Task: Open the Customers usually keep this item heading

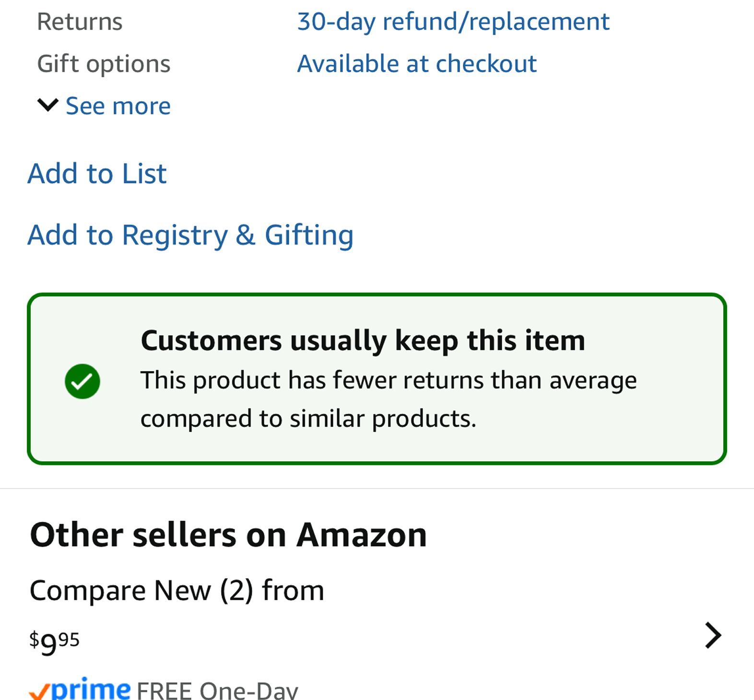Action: point(363,341)
